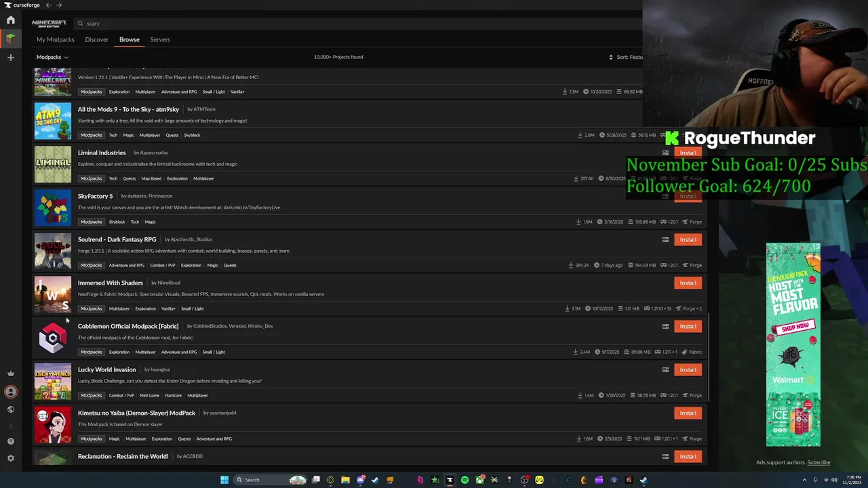The height and width of the screenshot is (488, 868).
Task: Open the help question mark icon
Action: (11, 441)
